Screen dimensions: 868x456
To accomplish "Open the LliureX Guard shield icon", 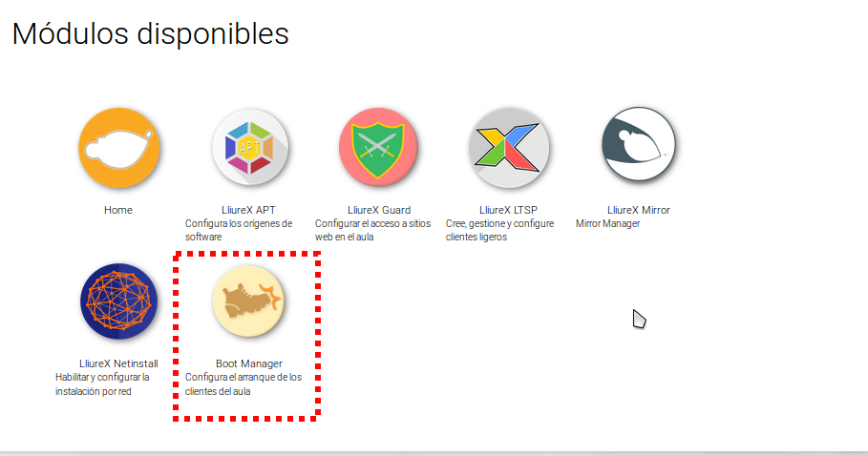I will point(379,147).
